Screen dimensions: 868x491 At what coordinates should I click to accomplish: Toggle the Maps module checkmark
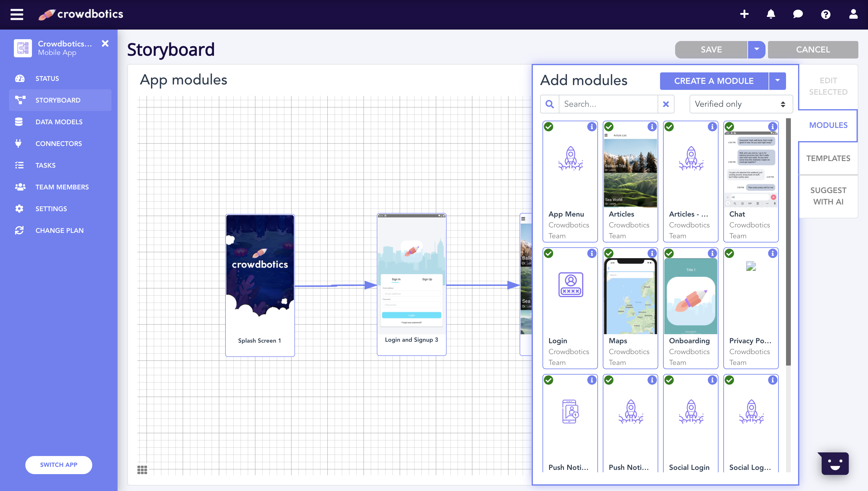[x=609, y=253]
